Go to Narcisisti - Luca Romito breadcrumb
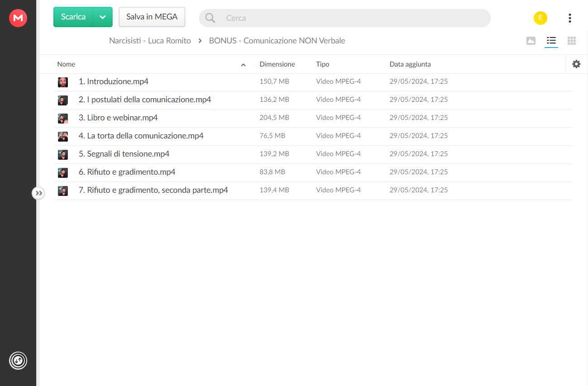The image size is (588, 386). pyautogui.click(x=150, y=41)
